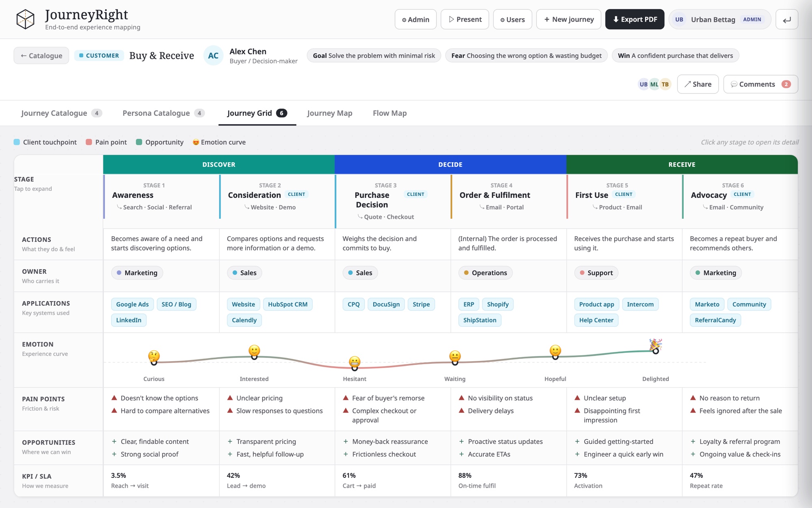Click the "Delivery delays" pain point
The image size is (812, 508).
pos(490,411)
